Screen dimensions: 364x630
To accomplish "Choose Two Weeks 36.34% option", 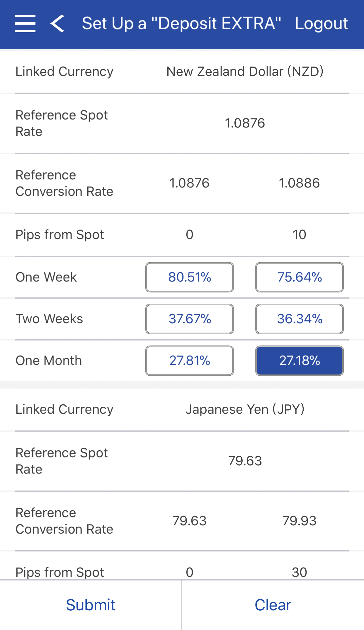I will pos(299,319).
